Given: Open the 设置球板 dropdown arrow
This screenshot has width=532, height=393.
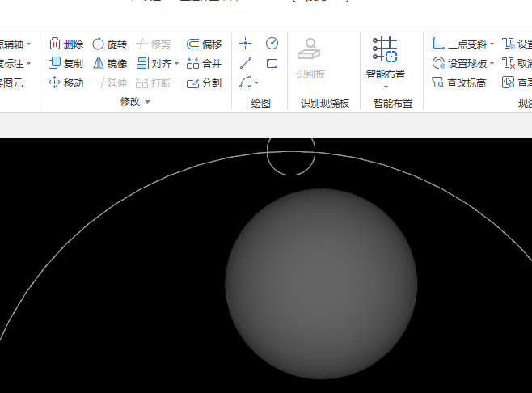Looking at the screenshot, I should 492,63.
